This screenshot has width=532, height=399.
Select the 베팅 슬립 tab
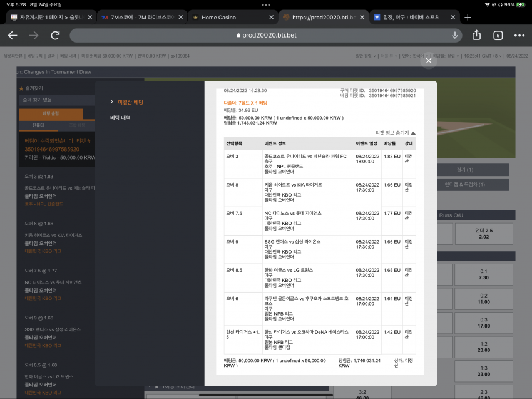click(x=51, y=114)
